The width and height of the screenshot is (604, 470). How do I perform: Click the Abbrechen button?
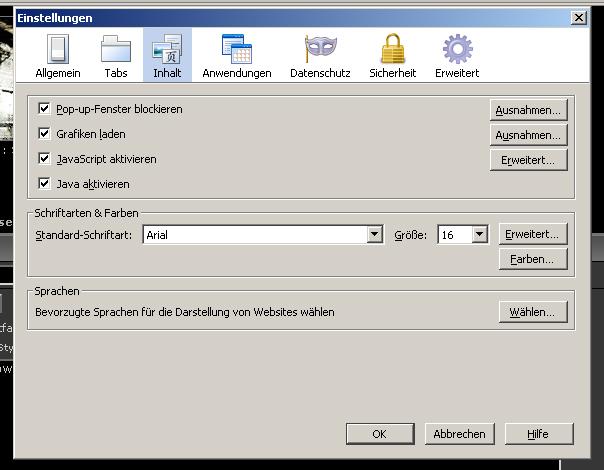(x=460, y=434)
